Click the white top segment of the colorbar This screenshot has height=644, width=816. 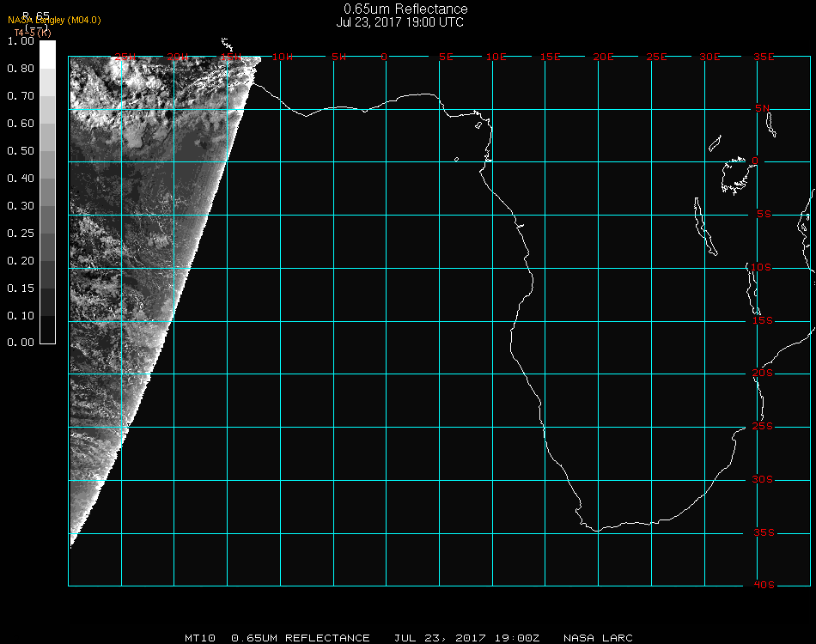click(x=47, y=55)
